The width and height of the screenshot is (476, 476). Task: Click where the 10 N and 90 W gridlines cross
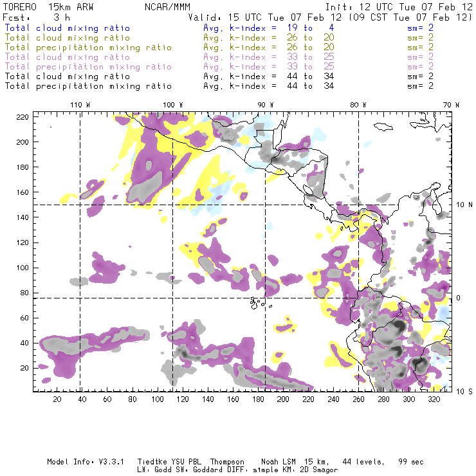point(266,205)
